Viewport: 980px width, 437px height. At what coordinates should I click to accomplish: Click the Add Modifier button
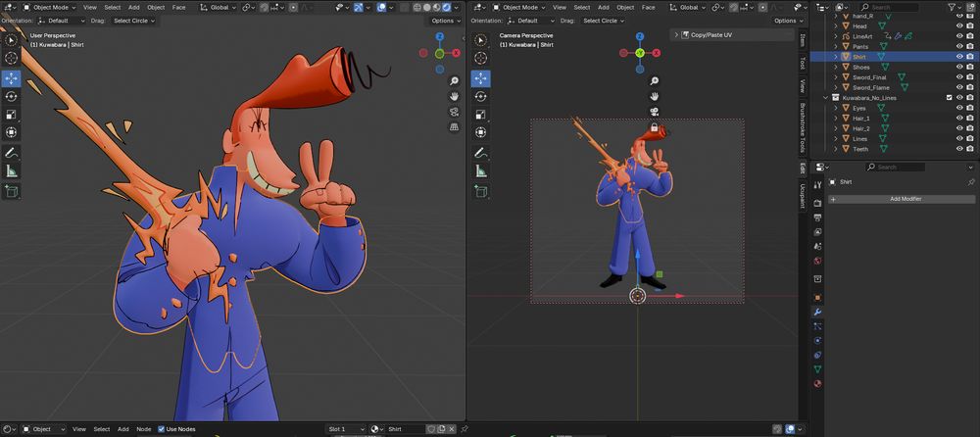(902, 199)
